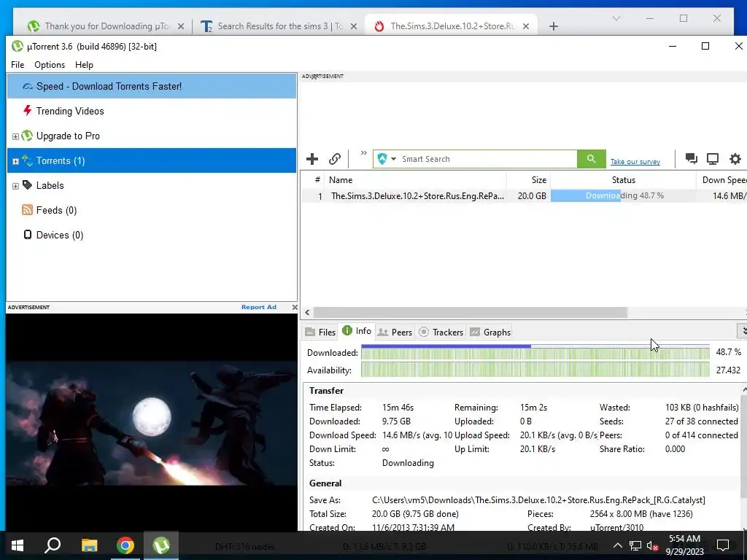Click the Add Torrent from URL link icon
The image size is (747, 560).
coord(335,159)
